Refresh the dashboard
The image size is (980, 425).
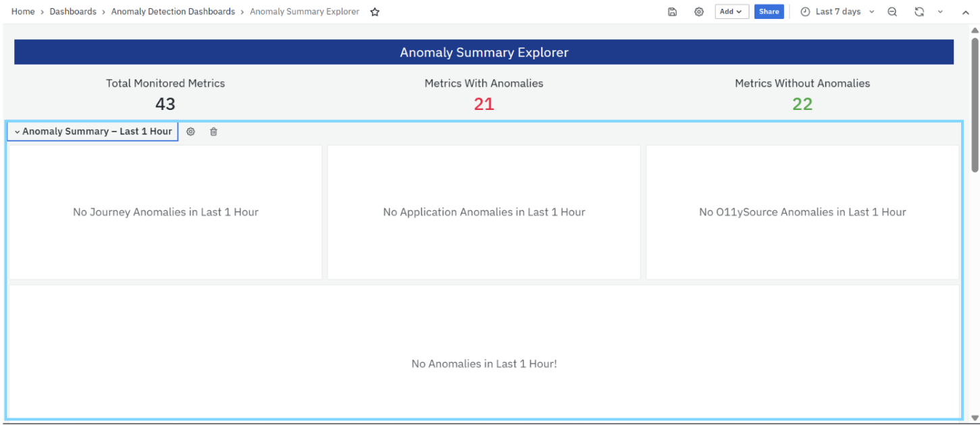(x=919, y=11)
